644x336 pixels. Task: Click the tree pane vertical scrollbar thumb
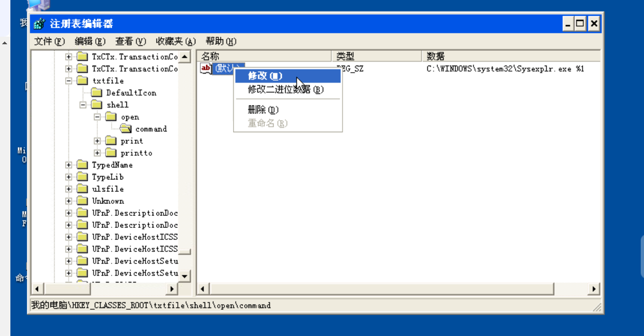coord(185,251)
